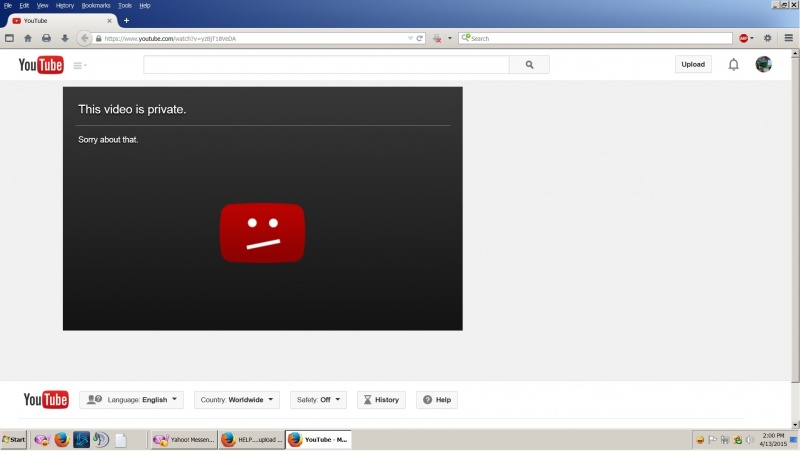The image size is (800, 451).
Task: Click the scrollbar down arrow
Action: (x=795, y=424)
